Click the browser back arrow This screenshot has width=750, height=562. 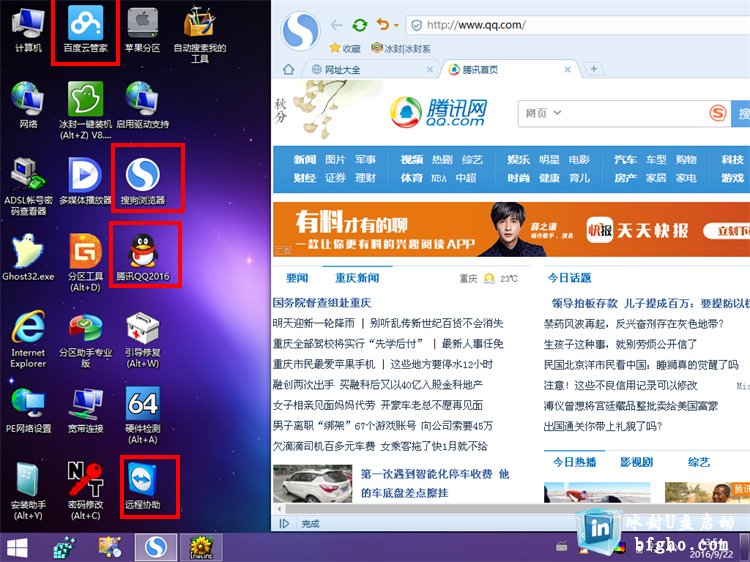coord(336,25)
